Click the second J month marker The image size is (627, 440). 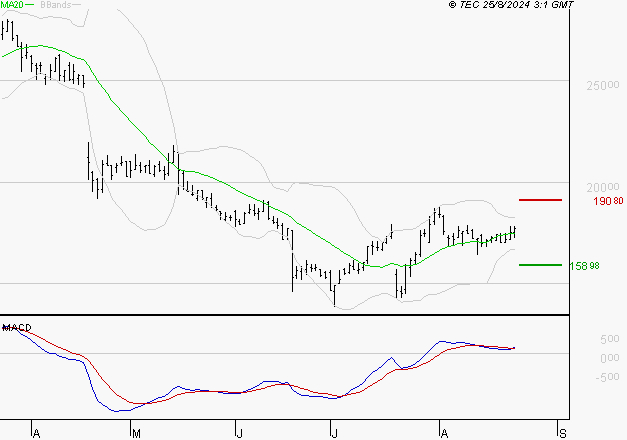[x=334, y=434]
